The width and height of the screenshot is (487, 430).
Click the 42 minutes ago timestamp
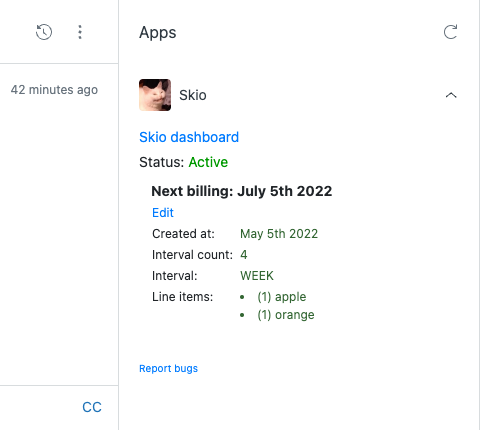coord(54,90)
